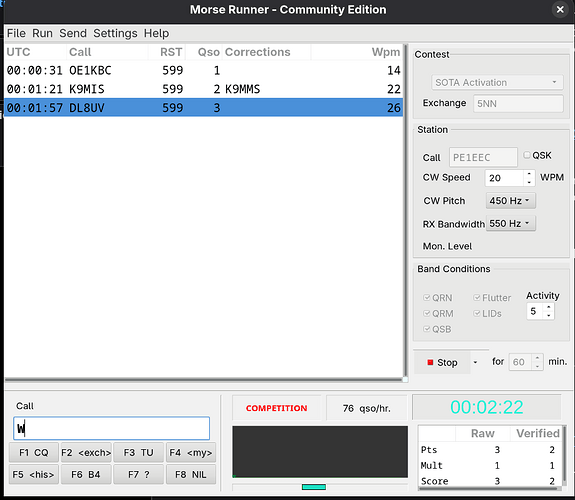
Task: Decrease CW Speed with the down arrow
Action: 529,182
